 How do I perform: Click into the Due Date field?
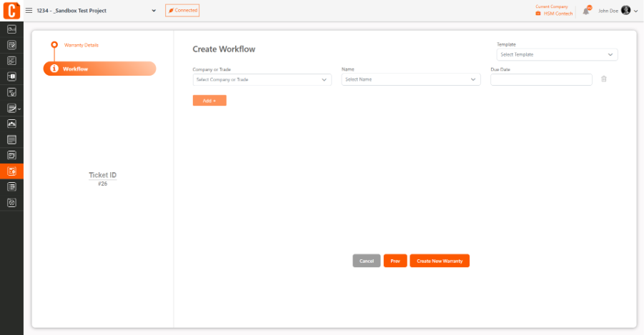tap(541, 80)
